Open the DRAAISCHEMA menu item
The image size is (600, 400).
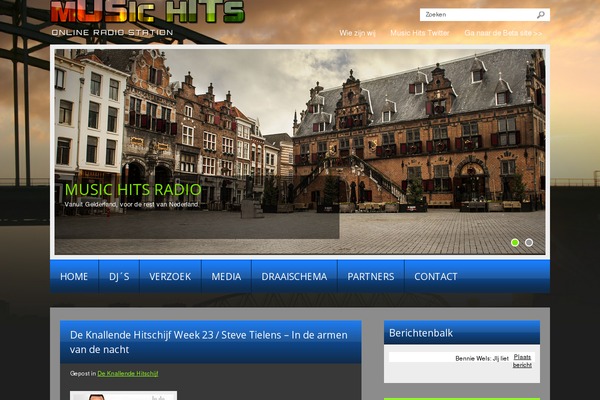(x=294, y=276)
